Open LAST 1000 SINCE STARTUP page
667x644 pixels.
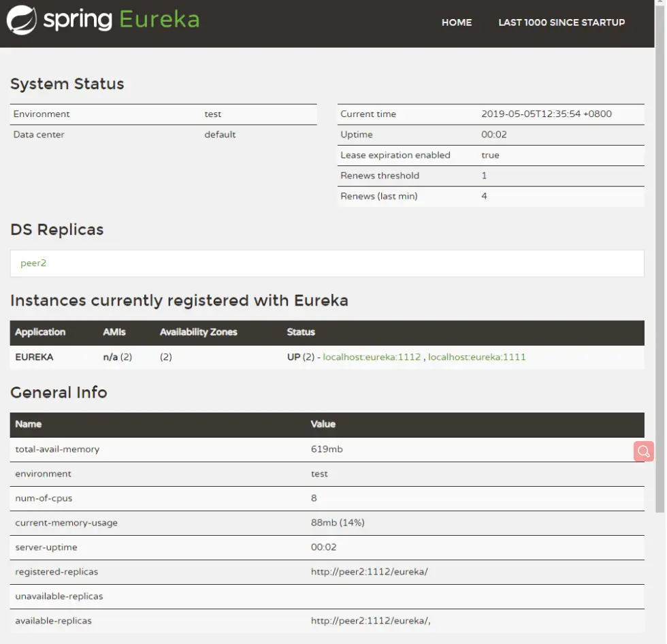pos(562,22)
